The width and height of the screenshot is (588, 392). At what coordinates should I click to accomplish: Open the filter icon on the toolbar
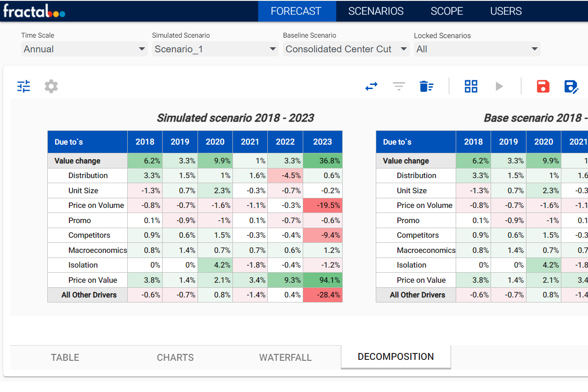pos(399,86)
